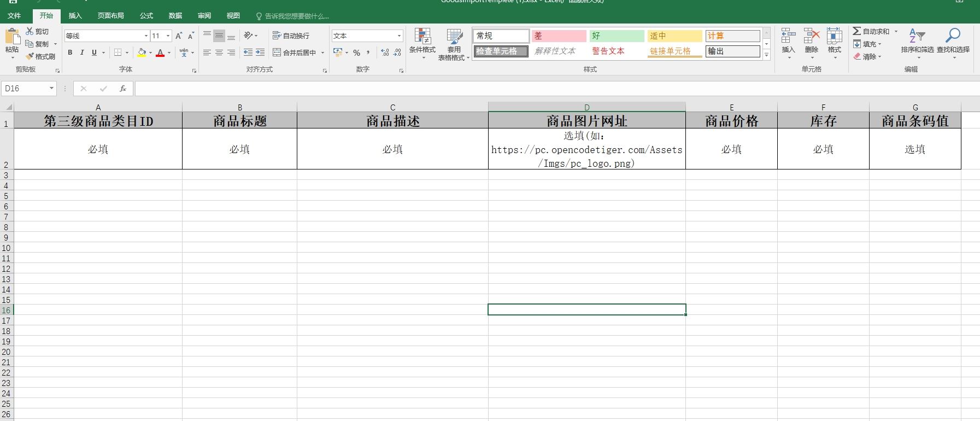980x421 pixels.
Task: Click the percent style icon
Action: point(356,52)
